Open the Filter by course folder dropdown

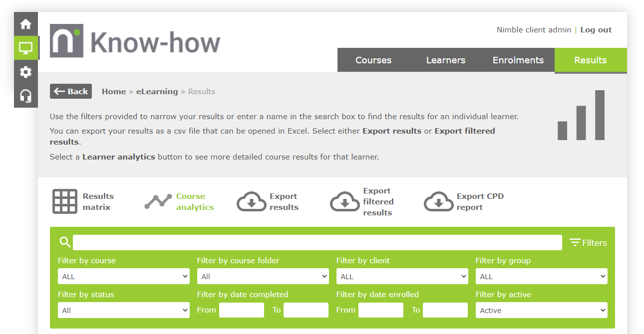point(263,276)
